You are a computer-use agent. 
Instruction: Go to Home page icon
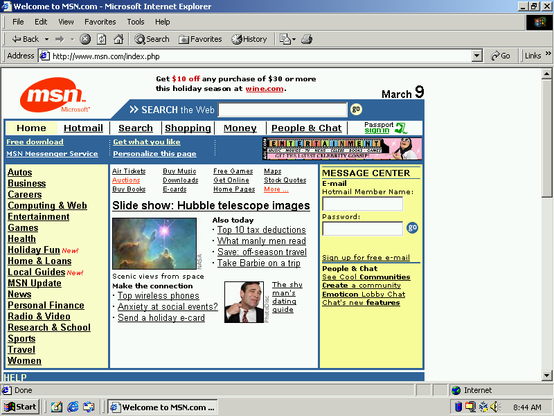[x=118, y=39]
